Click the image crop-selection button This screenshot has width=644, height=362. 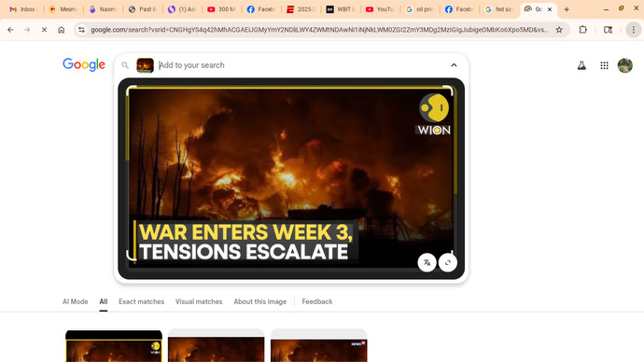pos(448,263)
